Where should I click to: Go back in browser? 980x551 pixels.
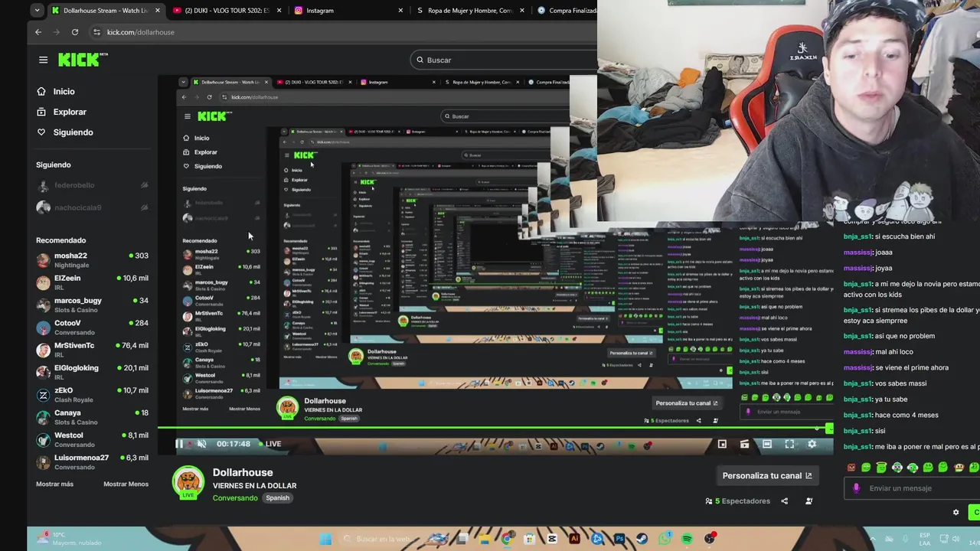tap(38, 32)
